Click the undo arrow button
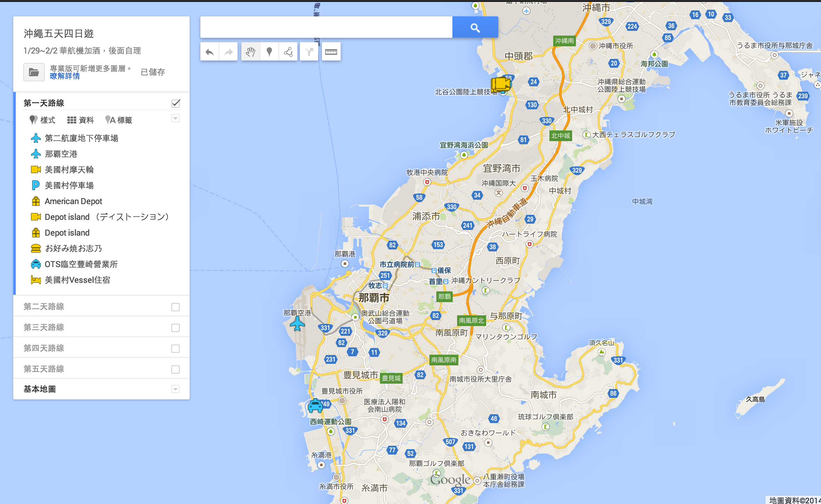This screenshot has width=821, height=504. (209, 52)
